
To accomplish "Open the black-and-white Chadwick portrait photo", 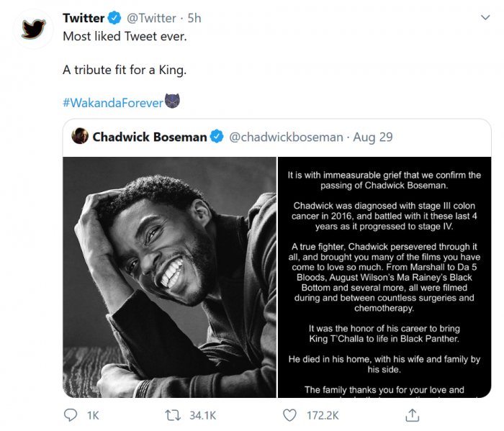I will click(x=170, y=277).
